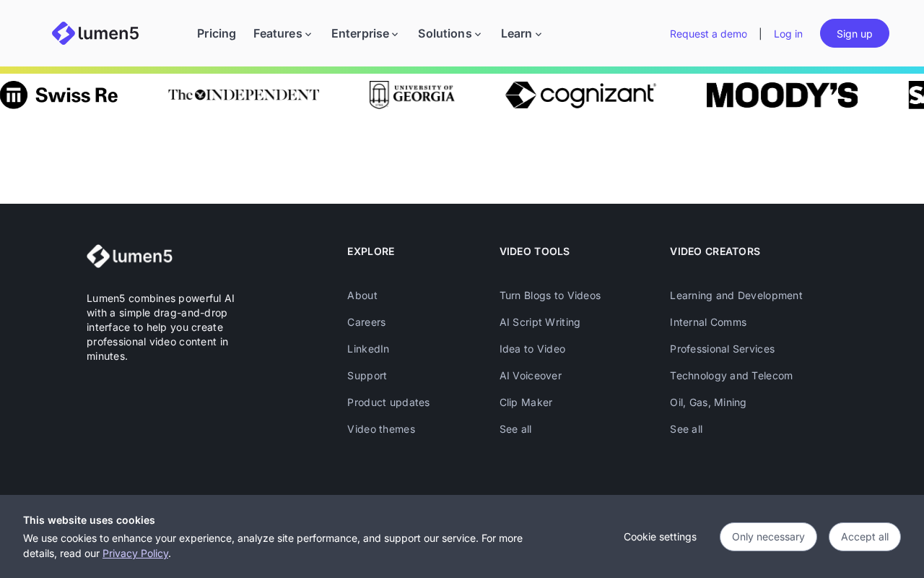Click the Lumen5 description text in footer
This screenshot has height=578, width=924.
point(160,327)
